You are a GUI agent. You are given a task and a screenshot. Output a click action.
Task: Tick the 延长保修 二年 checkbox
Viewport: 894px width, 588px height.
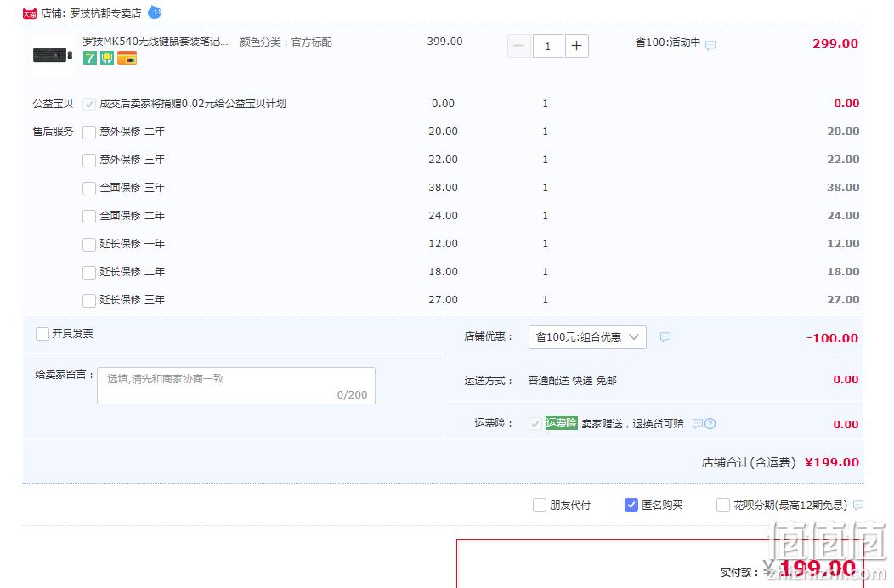(89, 272)
